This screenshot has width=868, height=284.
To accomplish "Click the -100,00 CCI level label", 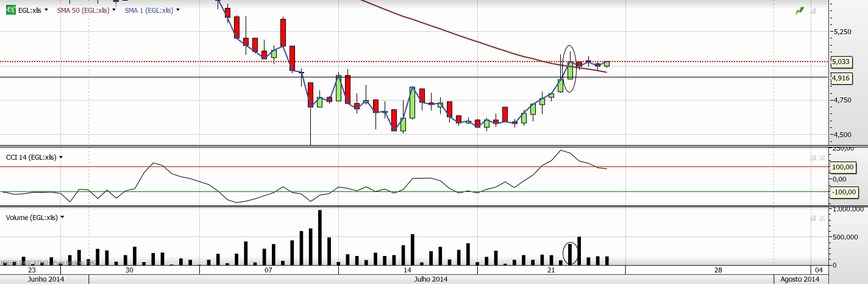I will pos(844,193).
